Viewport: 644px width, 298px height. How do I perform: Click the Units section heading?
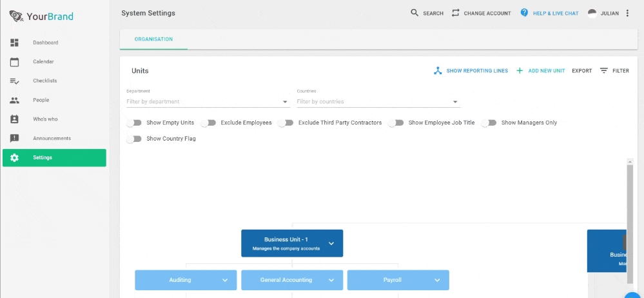click(140, 71)
